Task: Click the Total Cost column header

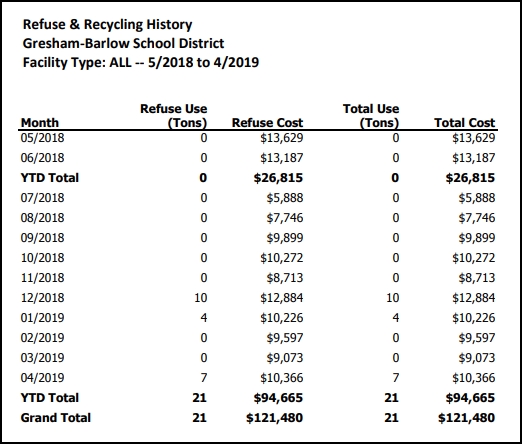Action: (x=465, y=123)
